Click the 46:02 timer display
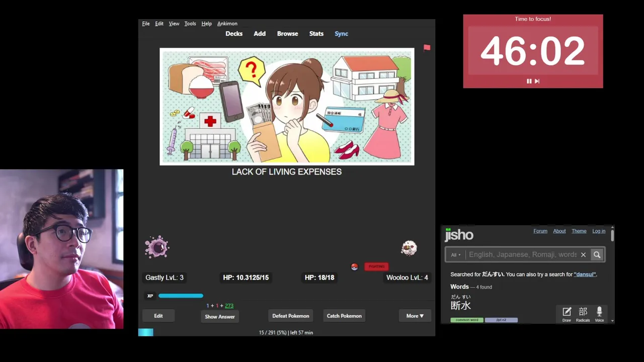The image size is (644, 362). [x=533, y=51]
